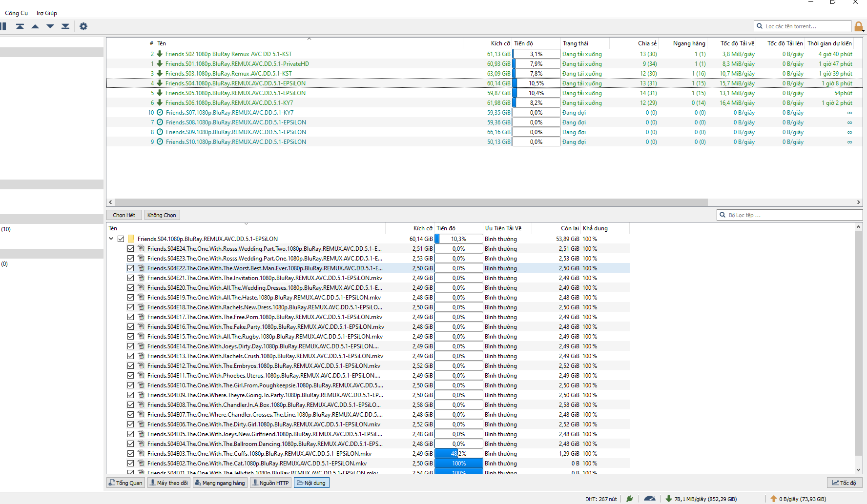Uncheck S04E17 The.Free.Porn file checkbox

pos(130,317)
